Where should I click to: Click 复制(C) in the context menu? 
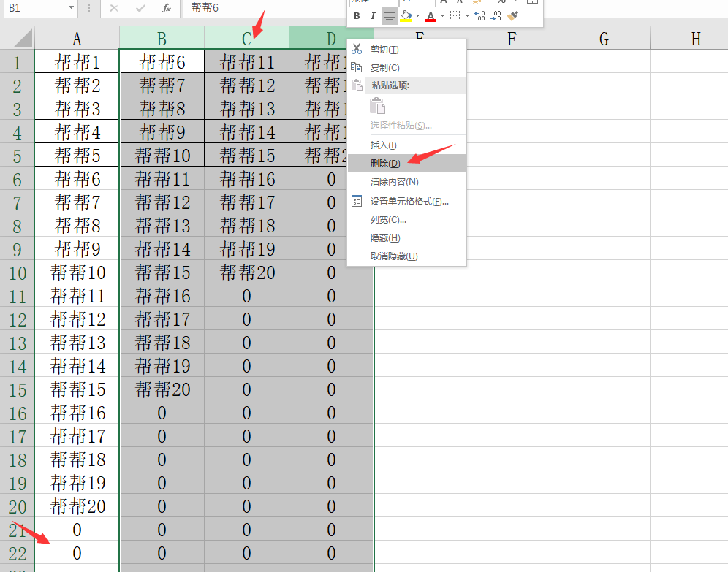384,68
